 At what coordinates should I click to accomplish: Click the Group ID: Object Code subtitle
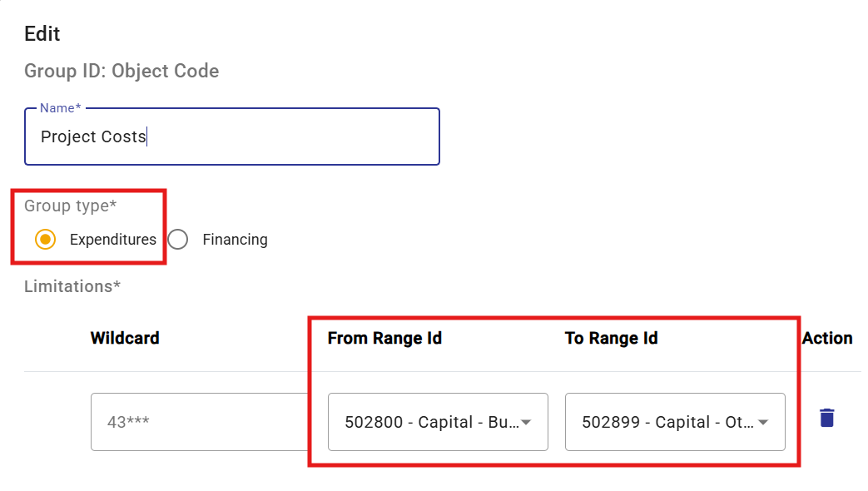pos(122,71)
